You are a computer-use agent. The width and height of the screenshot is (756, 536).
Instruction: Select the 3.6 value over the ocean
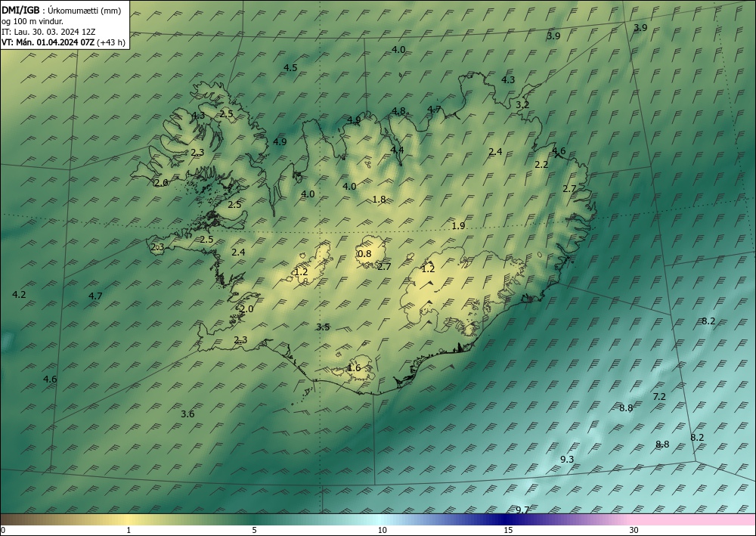point(187,414)
